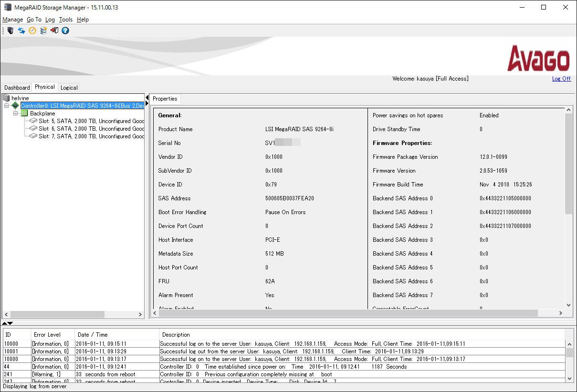Screen dimensions: 577x392
Task: Click the SAS Address value 500605B0037FEA20
Action: tap(290, 198)
